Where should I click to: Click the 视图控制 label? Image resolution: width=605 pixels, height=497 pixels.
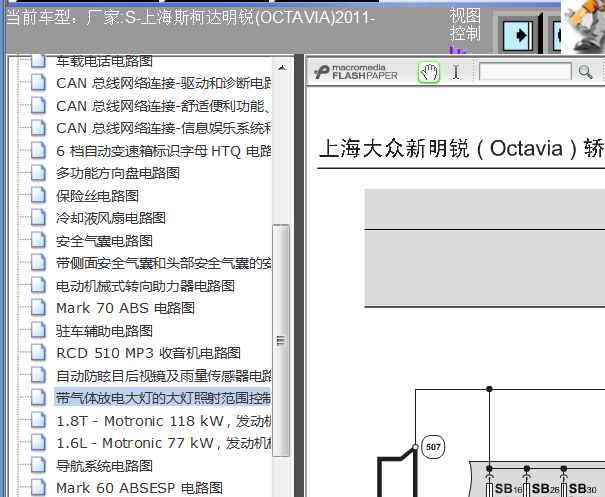pos(465,25)
